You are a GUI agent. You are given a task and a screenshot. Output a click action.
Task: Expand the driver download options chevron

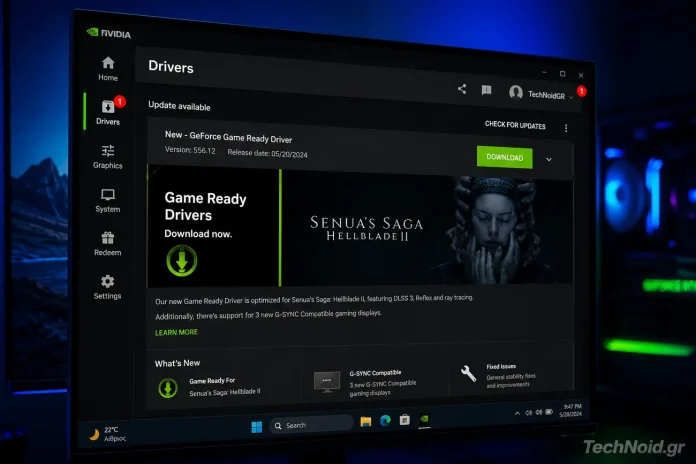point(549,159)
